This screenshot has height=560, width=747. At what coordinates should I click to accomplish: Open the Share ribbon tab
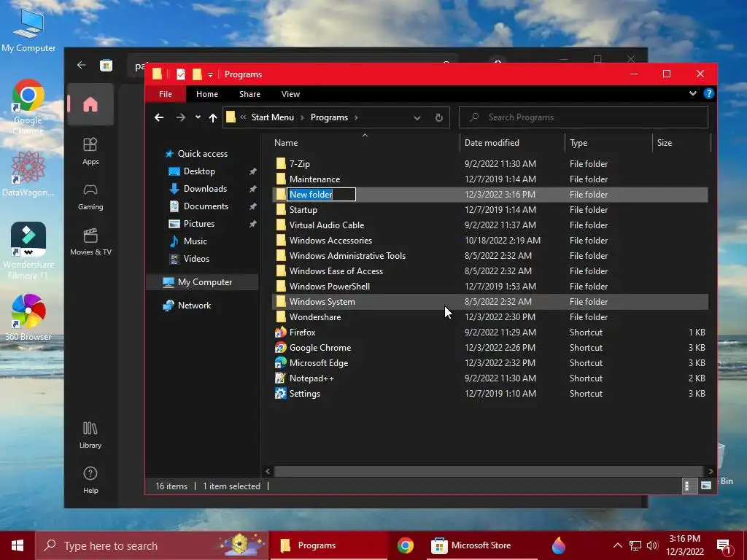pos(249,94)
